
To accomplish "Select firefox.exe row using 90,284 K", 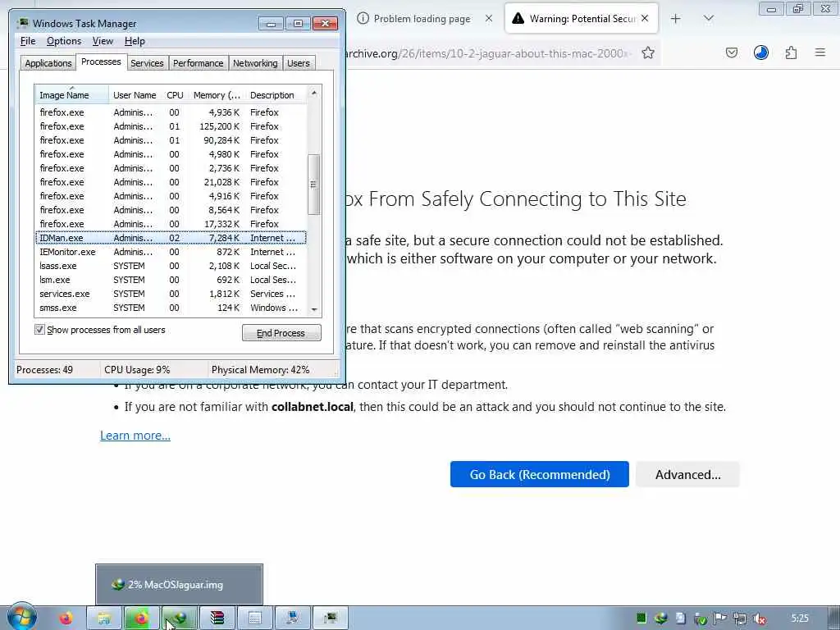I will click(x=171, y=140).
